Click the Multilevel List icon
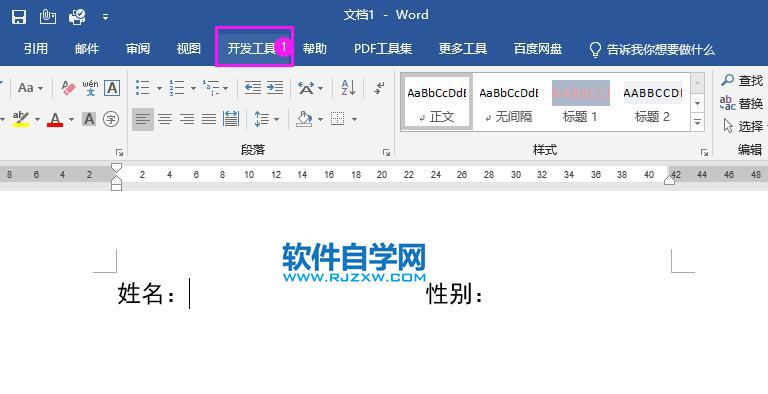The image size is (768, 394). 211,88
